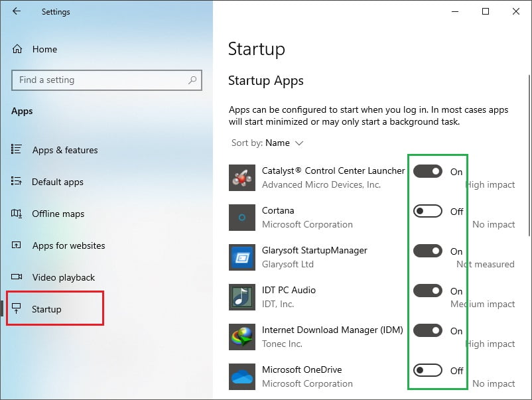Click the Glarysoft StartupManager app icon
Image resolution: width=532 pixels, height=400 pixels.
pos(242,257)
